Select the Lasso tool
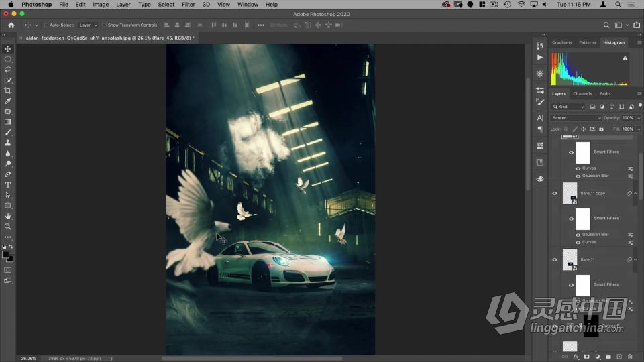Viewport: 644px width, 362px height. 8,70
